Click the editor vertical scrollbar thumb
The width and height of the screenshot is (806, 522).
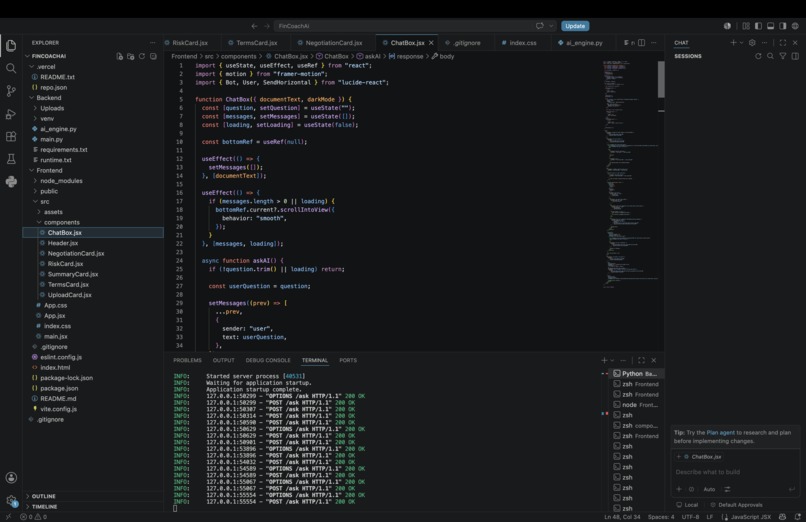pos(661,79)
